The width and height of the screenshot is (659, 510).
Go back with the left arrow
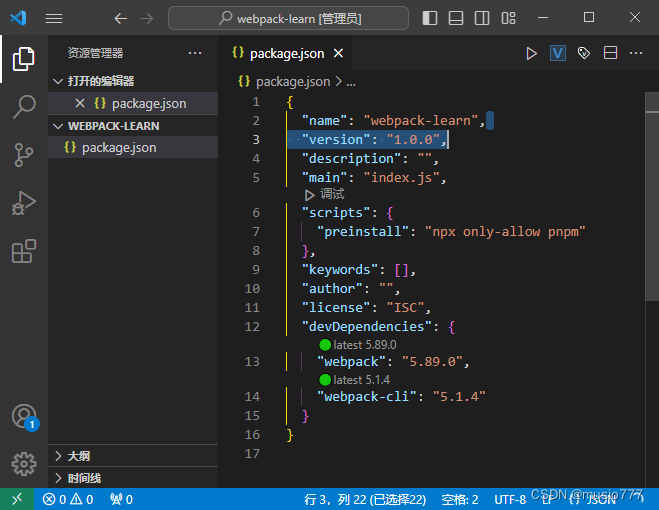[x=121, y=18]
